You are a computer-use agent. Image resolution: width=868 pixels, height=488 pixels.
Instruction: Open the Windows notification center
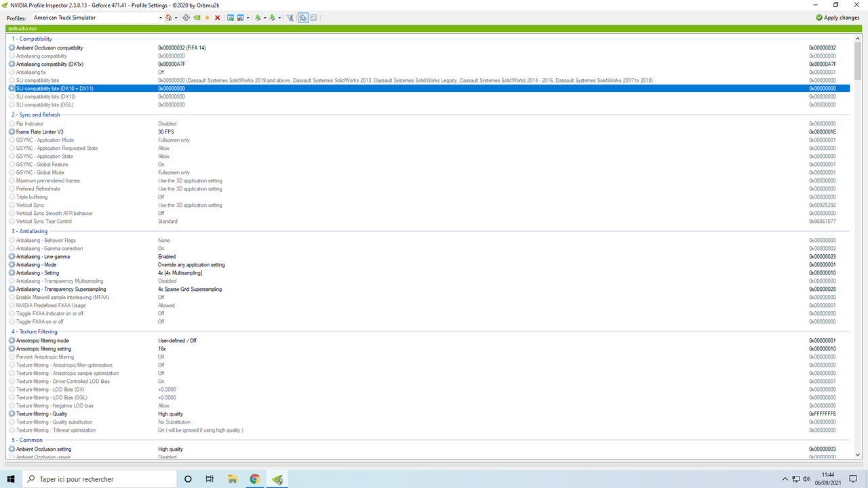click(852, 479)
